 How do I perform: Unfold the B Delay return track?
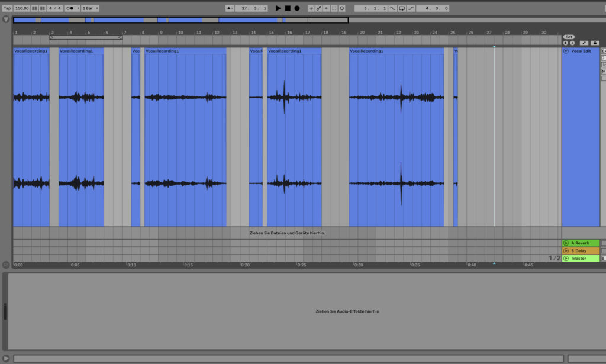(x=566, y=251)
